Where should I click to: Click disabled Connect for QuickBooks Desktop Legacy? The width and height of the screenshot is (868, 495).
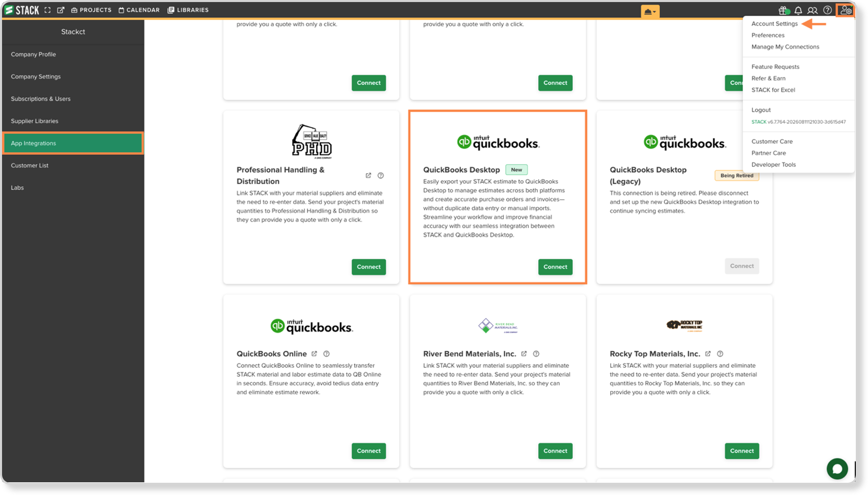tap(742, 266)
